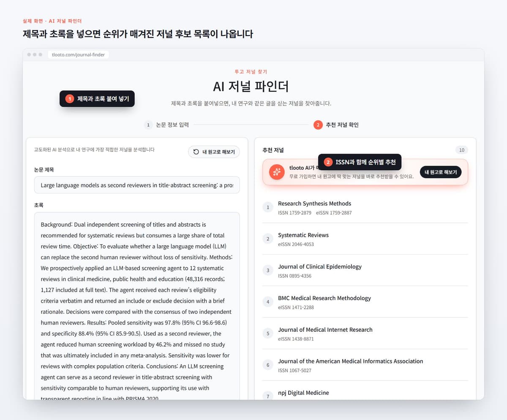Click the text ISSN 1067-5027
Image resolution: width=507 pixels, height=420 pixels.
tap(294, 371)
